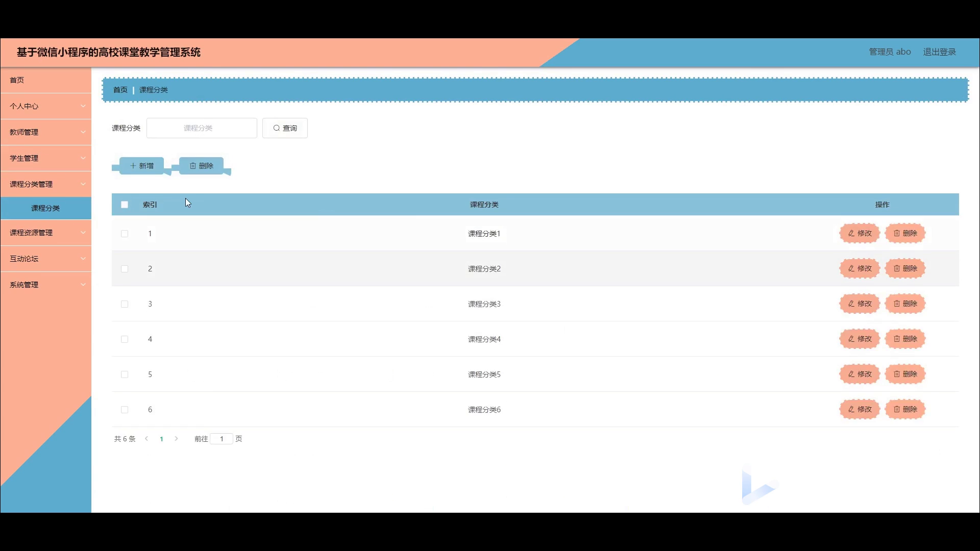The width and height of the screenshot is (980, 551).
Task: Check the checkbox for row 5
Action: (125, 374)
